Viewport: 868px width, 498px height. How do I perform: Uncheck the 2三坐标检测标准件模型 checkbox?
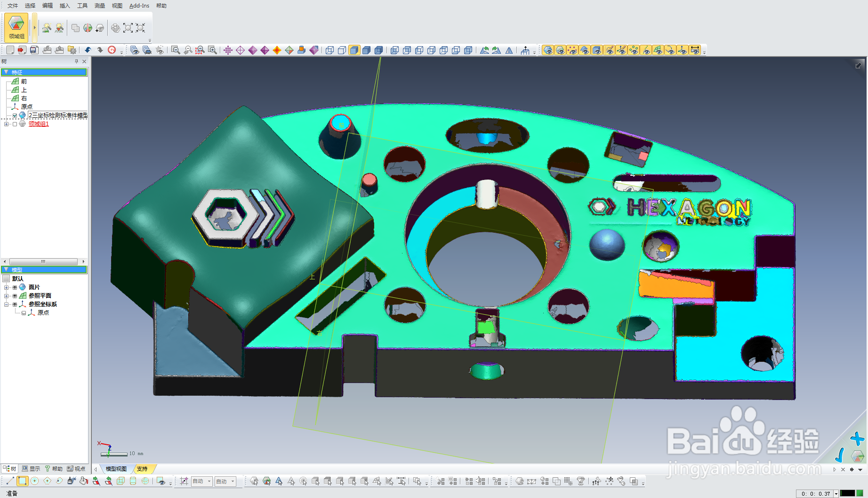(15, 115)
